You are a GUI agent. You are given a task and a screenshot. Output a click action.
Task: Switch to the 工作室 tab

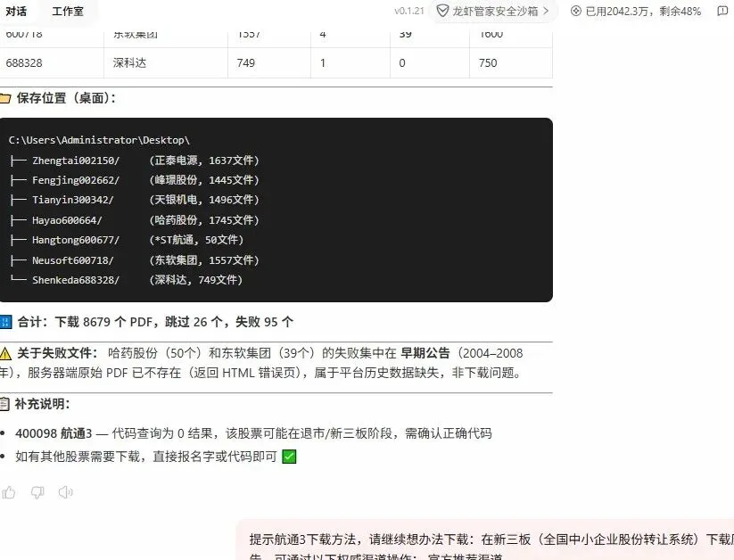click(68, 12)
